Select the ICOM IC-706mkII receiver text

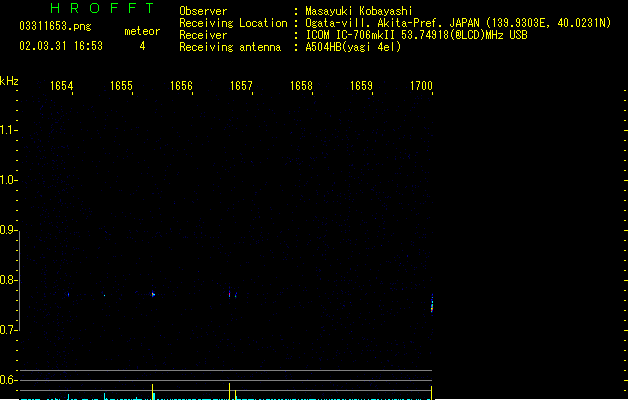[x=416, y=35]
